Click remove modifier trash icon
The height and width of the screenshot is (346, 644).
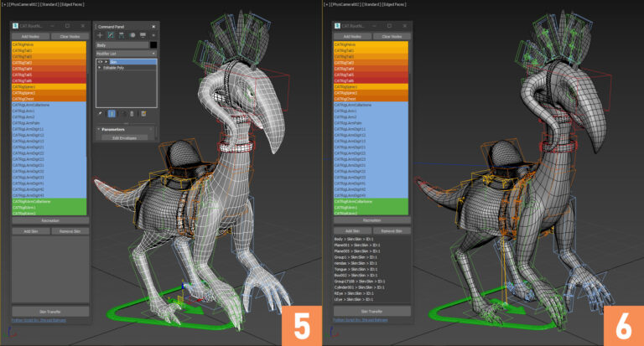coord(132,114)
